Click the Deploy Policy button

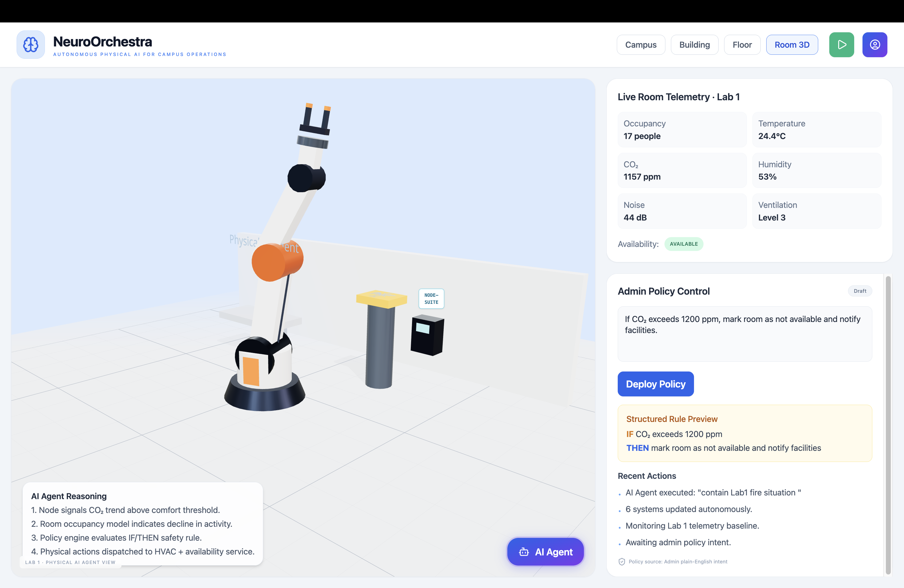[x=655, y=384]
